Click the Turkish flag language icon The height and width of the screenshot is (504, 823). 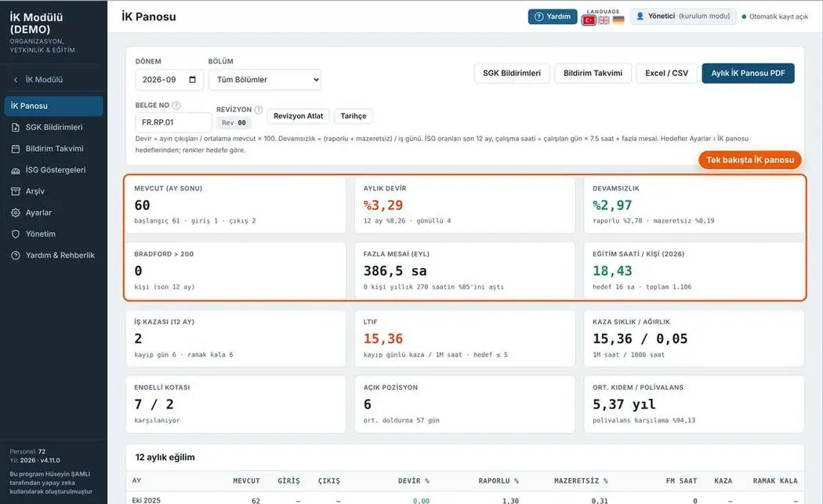pyautogui.click(x=589, y=20)
